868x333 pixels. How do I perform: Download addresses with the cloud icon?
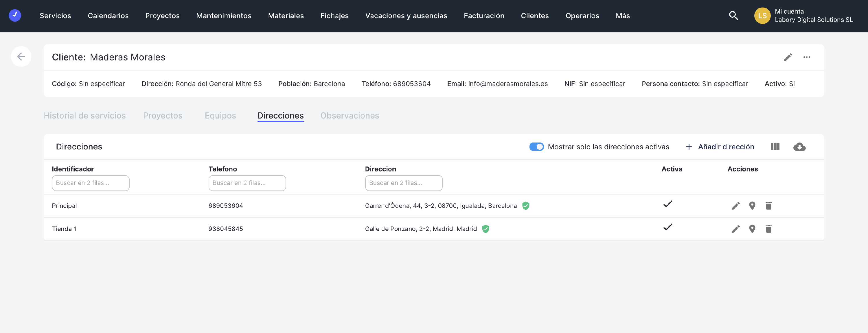799,147
